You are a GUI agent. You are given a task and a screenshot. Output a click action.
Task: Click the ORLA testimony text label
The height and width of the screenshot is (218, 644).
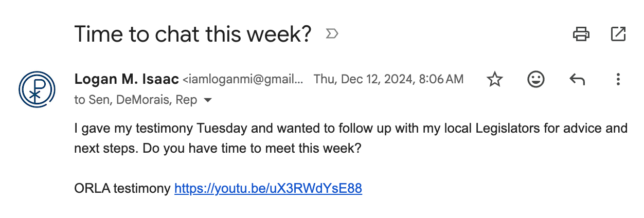tap(122, 189)
